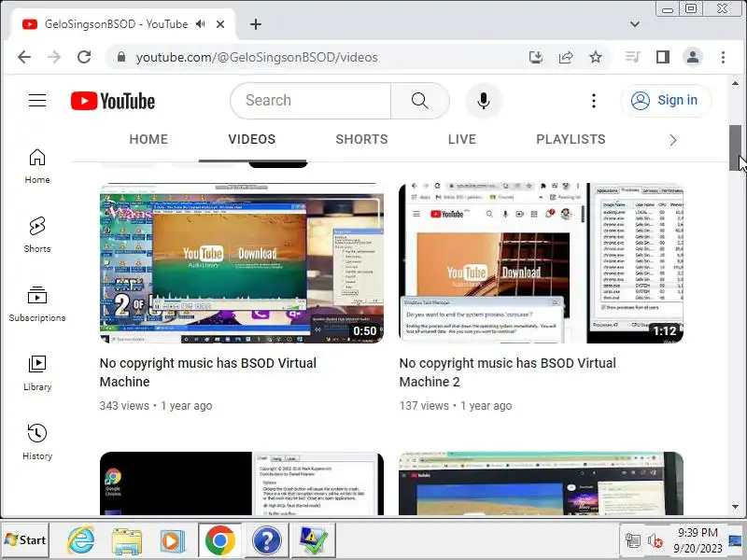Click the Sign in button
Viewport: 747px width, 560px height.
666,101
